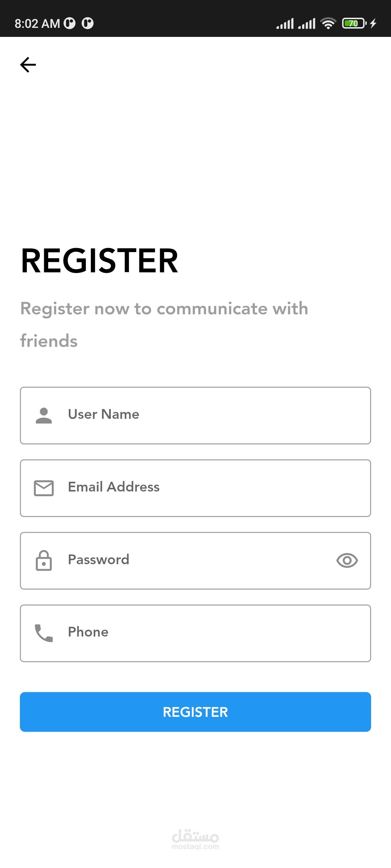Click the envelope icon beside Email Address

pos(44,488)
